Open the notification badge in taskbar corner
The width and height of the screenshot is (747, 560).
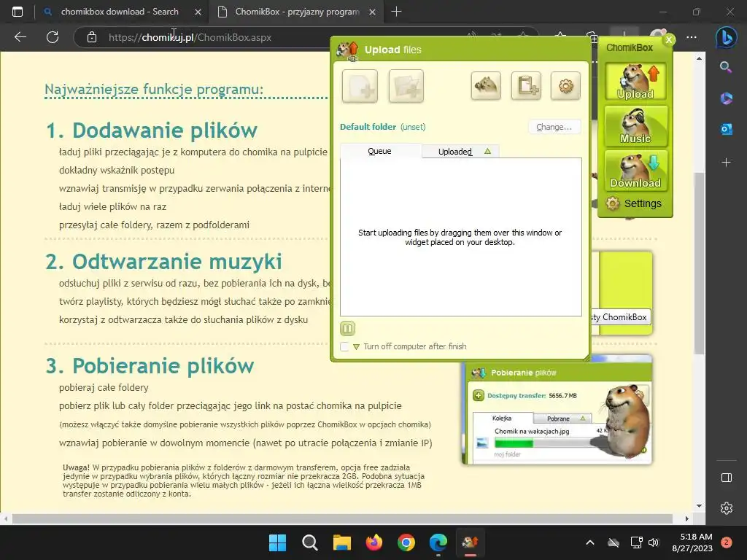click(x=727, y=542)
